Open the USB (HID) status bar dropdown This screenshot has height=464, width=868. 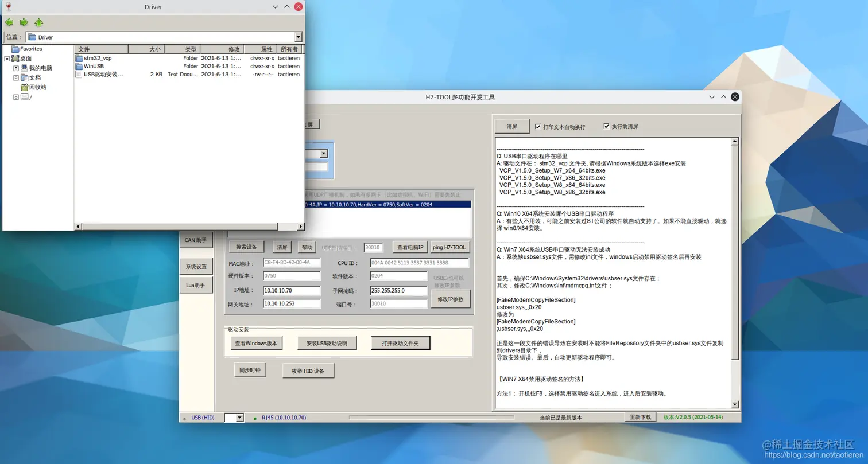tap(239, 418)
